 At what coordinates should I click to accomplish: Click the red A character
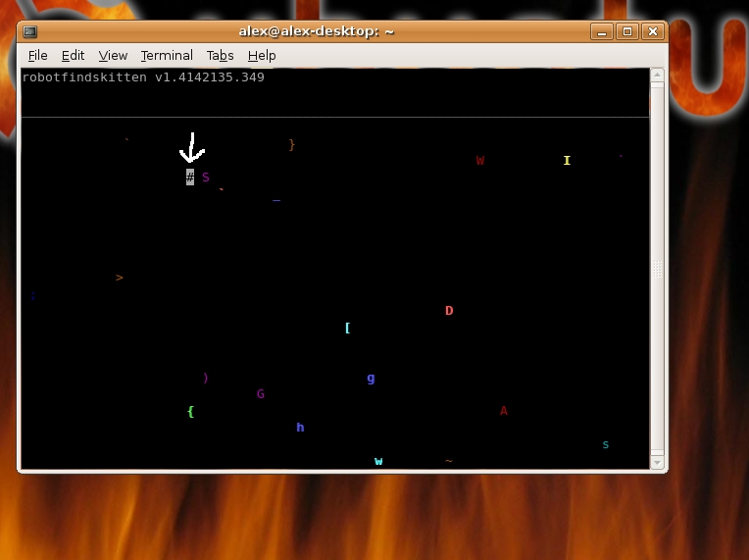click(x=504, y=411)
